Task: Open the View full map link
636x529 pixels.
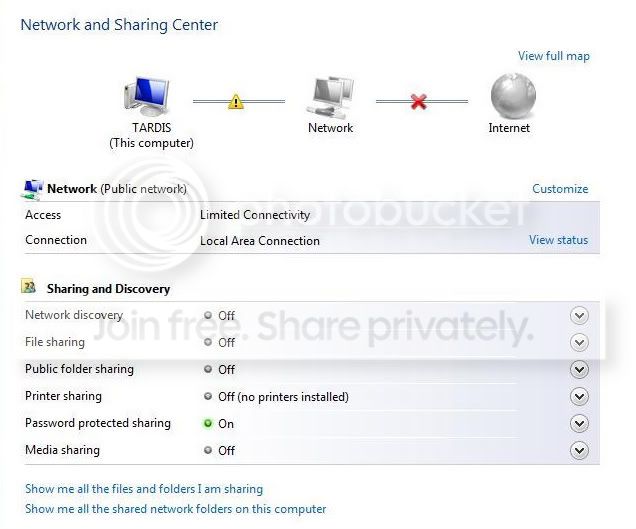Action: 554,56
